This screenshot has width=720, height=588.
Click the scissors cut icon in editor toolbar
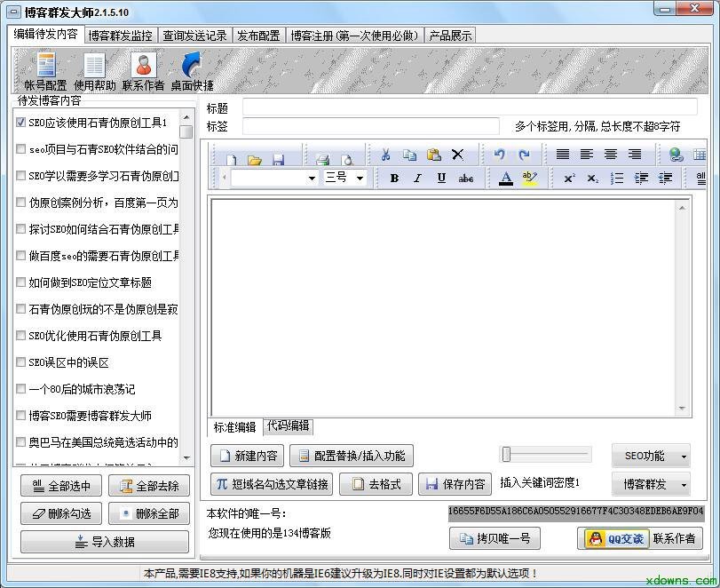385,155
